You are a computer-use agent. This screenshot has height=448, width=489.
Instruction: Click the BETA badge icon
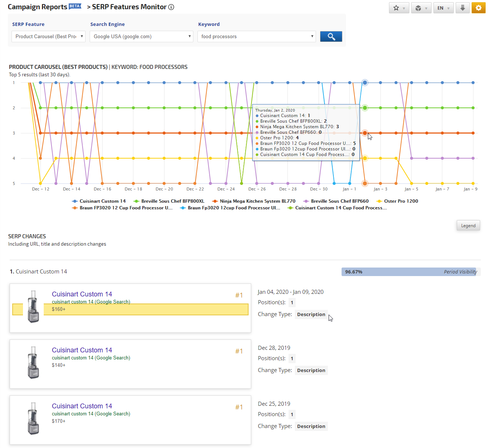tap(75, 6)
